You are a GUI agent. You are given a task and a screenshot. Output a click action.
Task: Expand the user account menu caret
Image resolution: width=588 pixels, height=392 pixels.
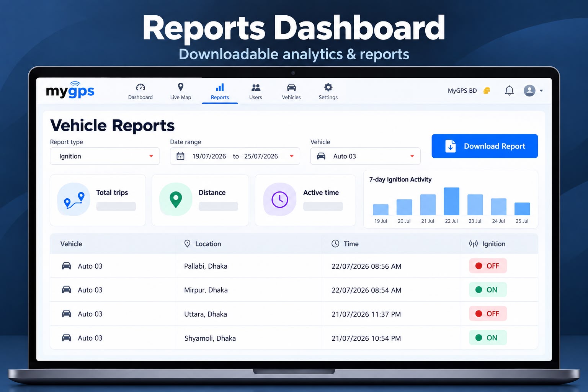541,91
